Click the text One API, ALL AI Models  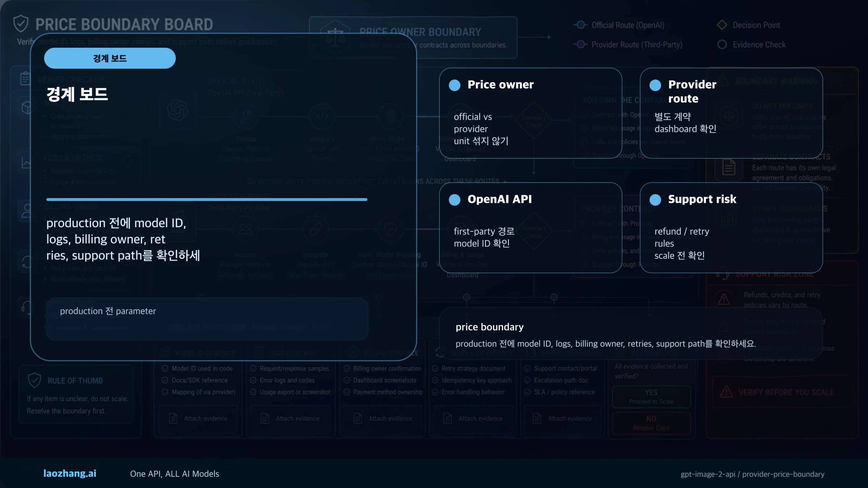(175, 474)
